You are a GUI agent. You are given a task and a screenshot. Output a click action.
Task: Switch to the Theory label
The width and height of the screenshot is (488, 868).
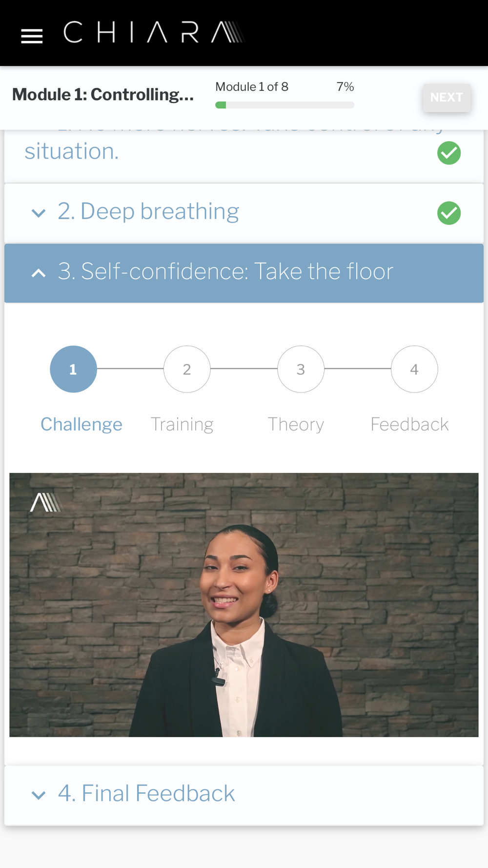[x=296, y=424]
